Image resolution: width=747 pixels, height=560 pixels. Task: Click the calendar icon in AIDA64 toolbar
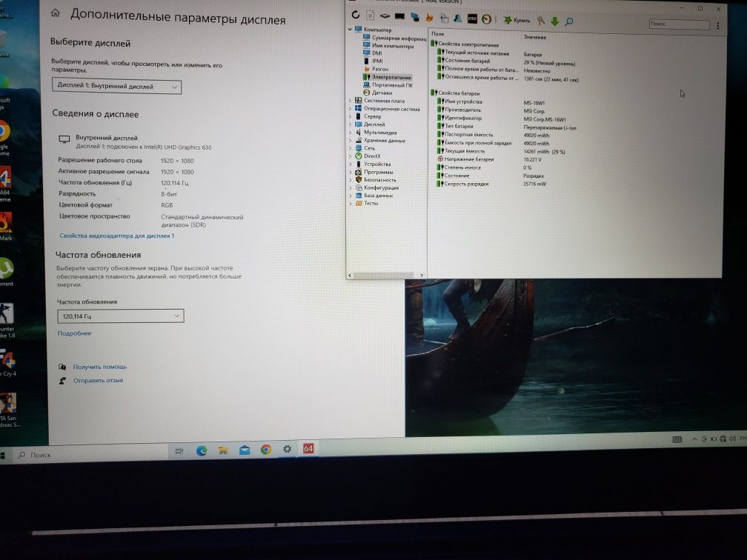(x=444, y=18)
